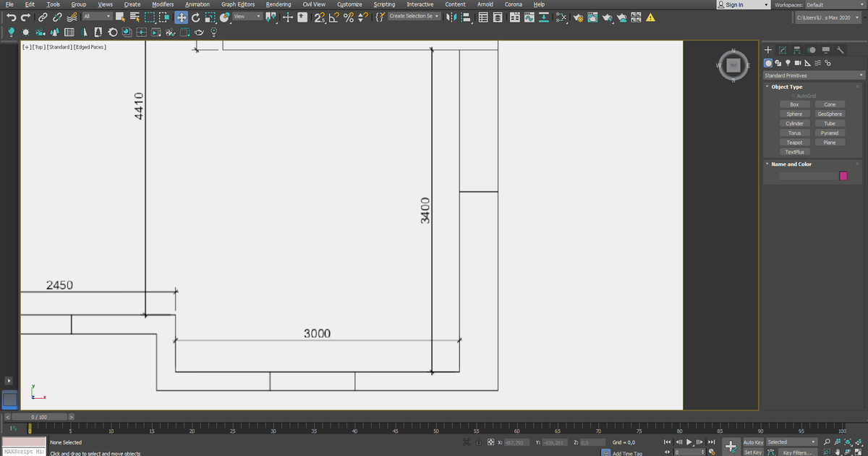Click the GeoSphere button

pos(830,114)
